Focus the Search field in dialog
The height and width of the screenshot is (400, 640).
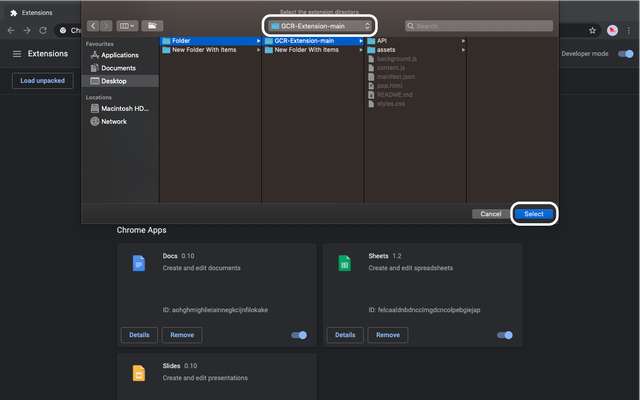pyautogui.click(x=479, y=26)
